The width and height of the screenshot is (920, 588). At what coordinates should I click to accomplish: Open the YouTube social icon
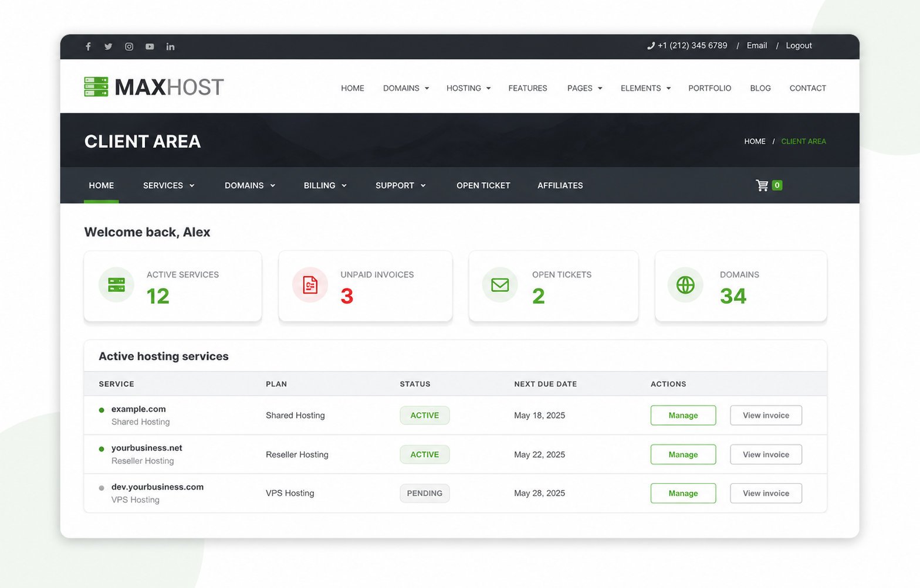(150, 46)
